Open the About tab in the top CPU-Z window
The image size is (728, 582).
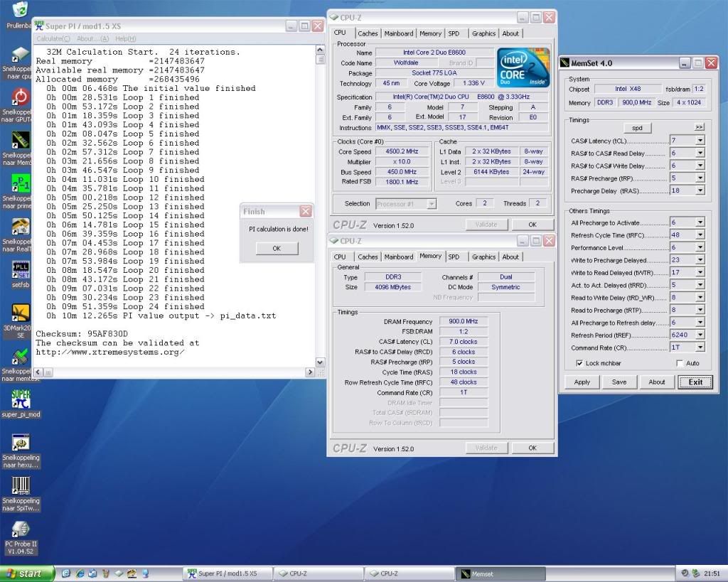pyautogui.click(x=510, y=33)
